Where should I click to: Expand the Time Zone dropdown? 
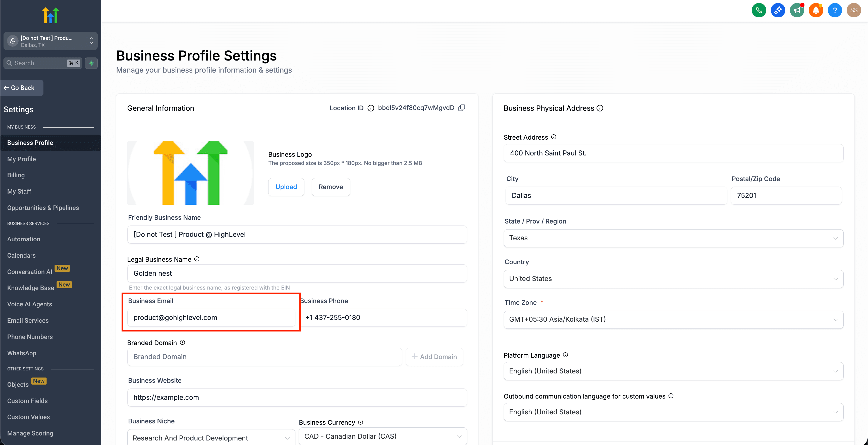(836, 319)
